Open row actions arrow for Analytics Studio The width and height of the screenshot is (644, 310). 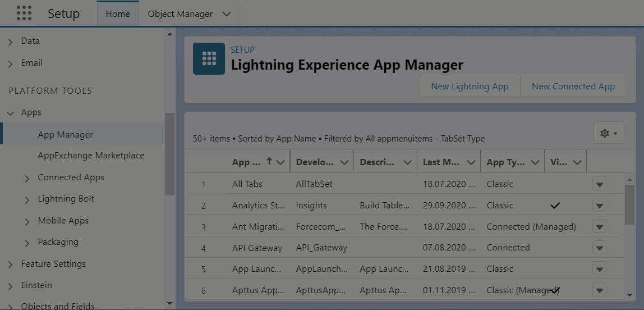(x=599, y=206)
